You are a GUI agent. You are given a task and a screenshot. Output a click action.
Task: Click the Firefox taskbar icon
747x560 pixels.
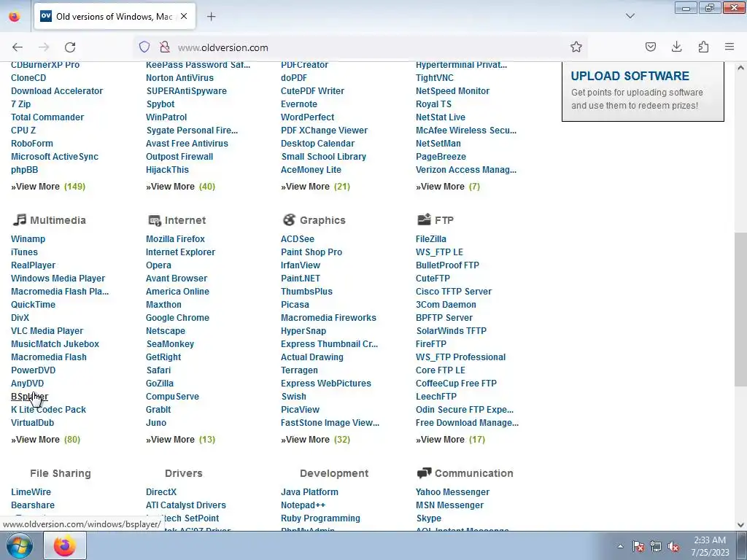tap(65, 545)
